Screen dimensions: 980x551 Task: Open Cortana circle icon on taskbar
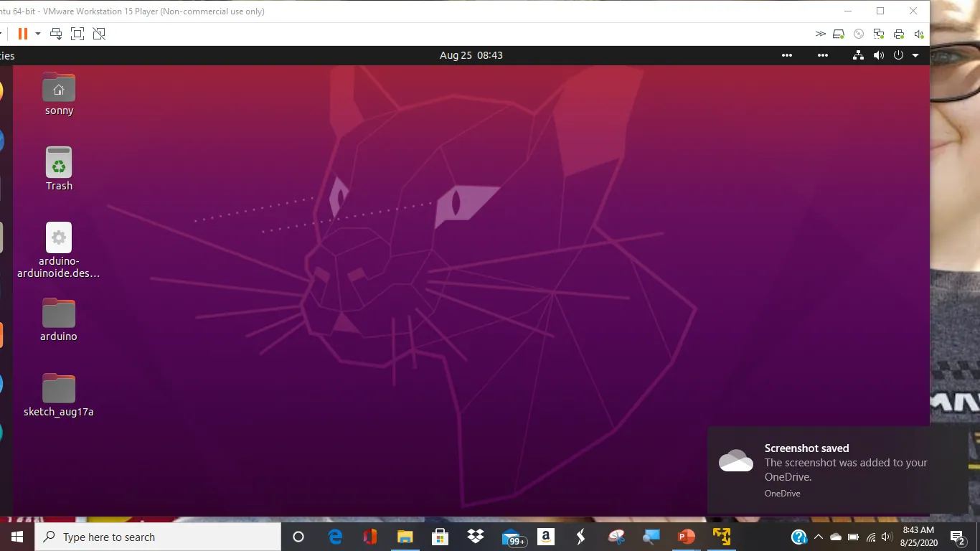tap(298, 537)
